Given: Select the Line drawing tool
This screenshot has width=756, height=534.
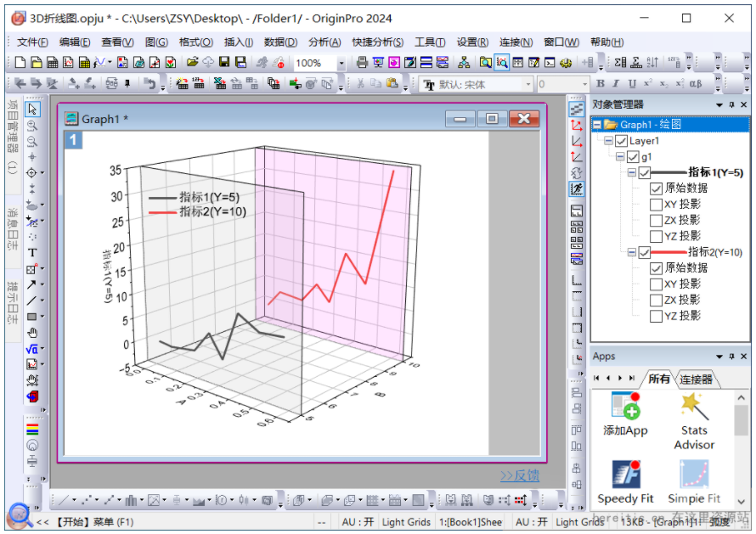Looking at the screenshot, I should click(31, 301).
